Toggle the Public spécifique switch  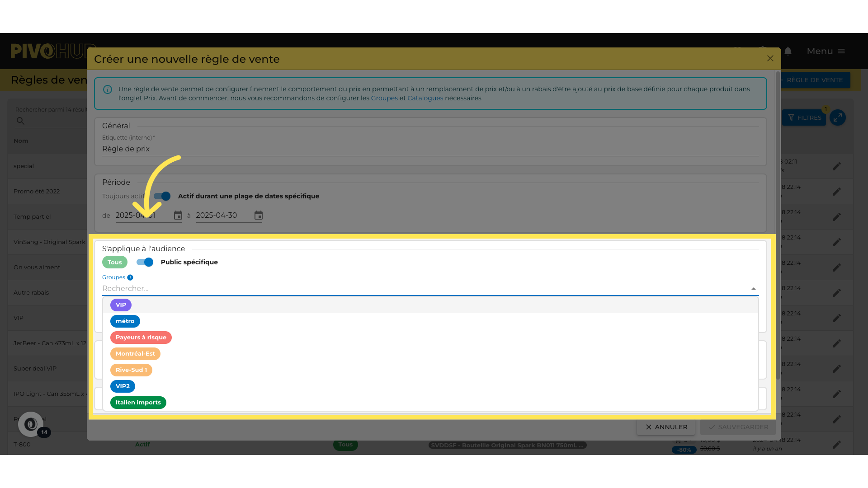click(x=145, y=262)
